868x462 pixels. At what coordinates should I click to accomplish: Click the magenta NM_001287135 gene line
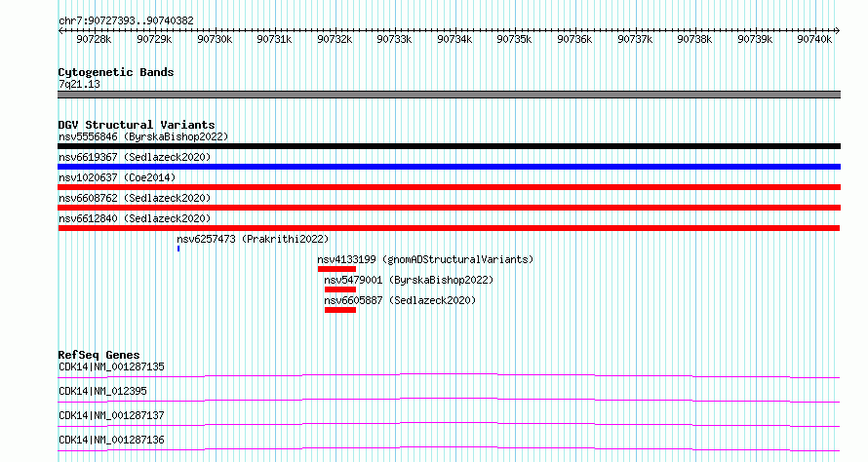[x=449, y=376]
